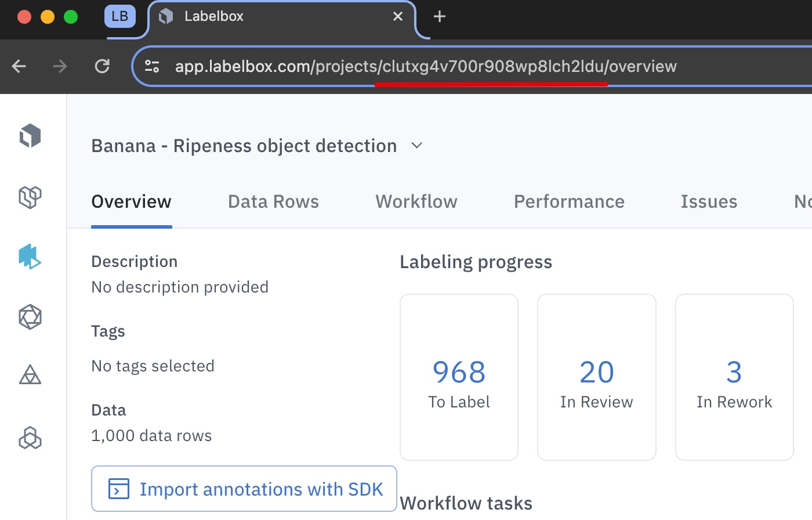Open the site information icon in the address bar
812x520 pixels.
[152, 66]
